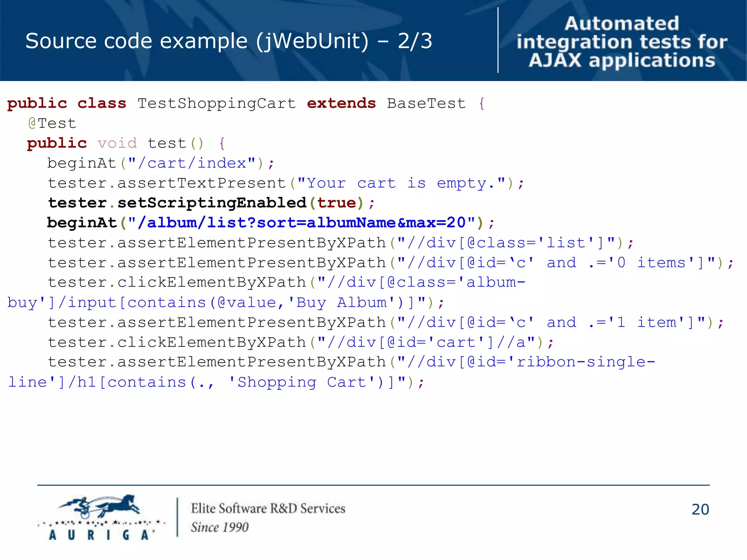Click the line containing 'Buy Album'
This screenshot has width=747, height=560.
(226, 303)
